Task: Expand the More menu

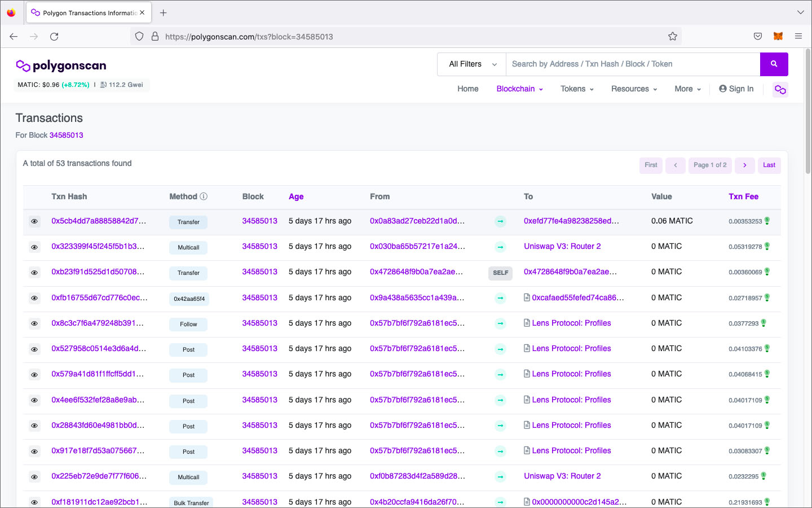Action: point(687,89)
